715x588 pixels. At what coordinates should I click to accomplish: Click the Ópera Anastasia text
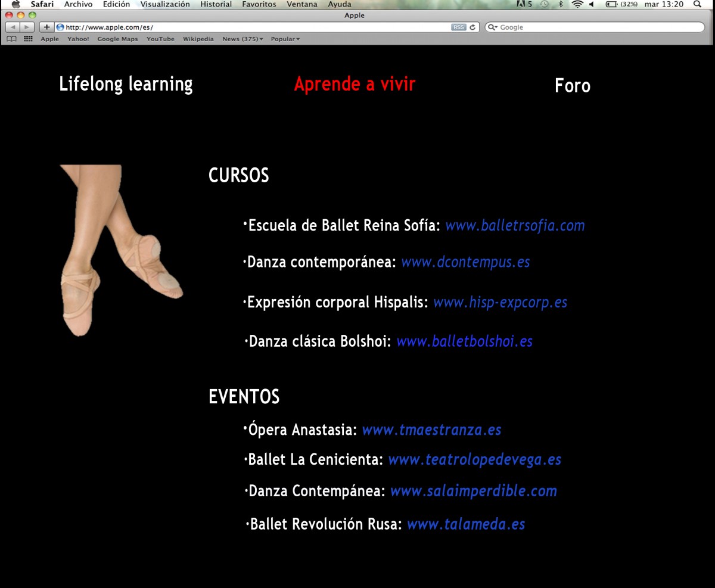coord(302,430)
